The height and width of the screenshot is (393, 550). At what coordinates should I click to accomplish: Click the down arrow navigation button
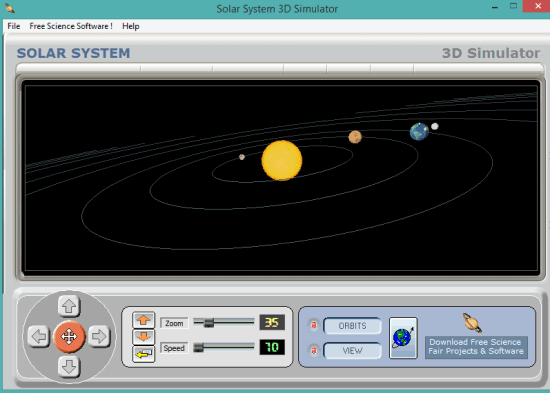click(69, 367)
